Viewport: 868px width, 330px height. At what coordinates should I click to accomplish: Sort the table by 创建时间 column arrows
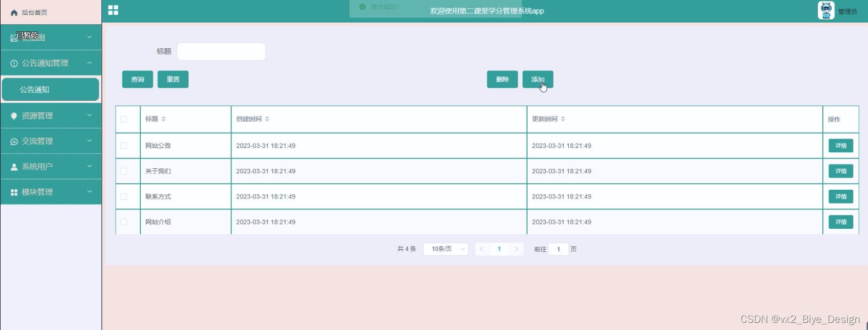267,119
